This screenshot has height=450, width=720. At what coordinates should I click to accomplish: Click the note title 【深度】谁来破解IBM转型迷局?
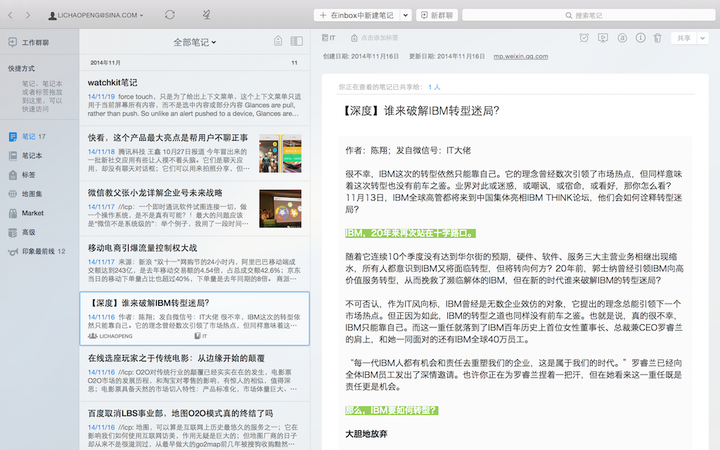pyautogui.click(x=421, y=111)
